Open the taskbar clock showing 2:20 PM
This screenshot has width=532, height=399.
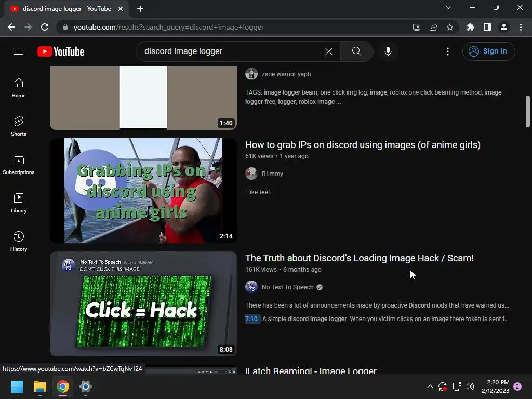tap(495, 387)
